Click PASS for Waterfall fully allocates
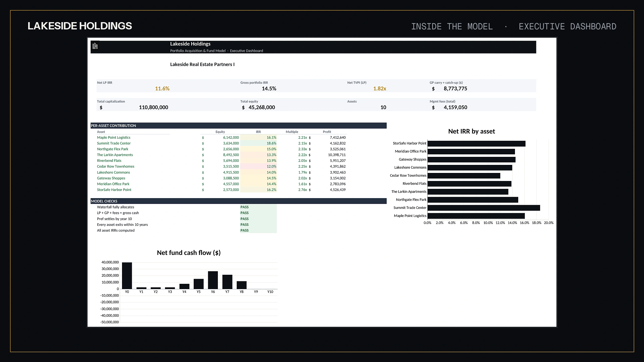The image size is (644, 362). [244, 207]
